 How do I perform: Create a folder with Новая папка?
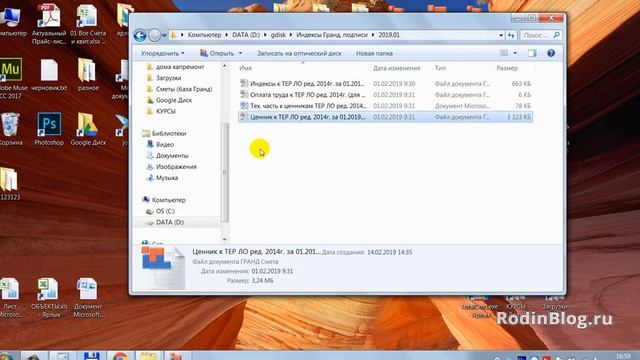coord(374,53)
